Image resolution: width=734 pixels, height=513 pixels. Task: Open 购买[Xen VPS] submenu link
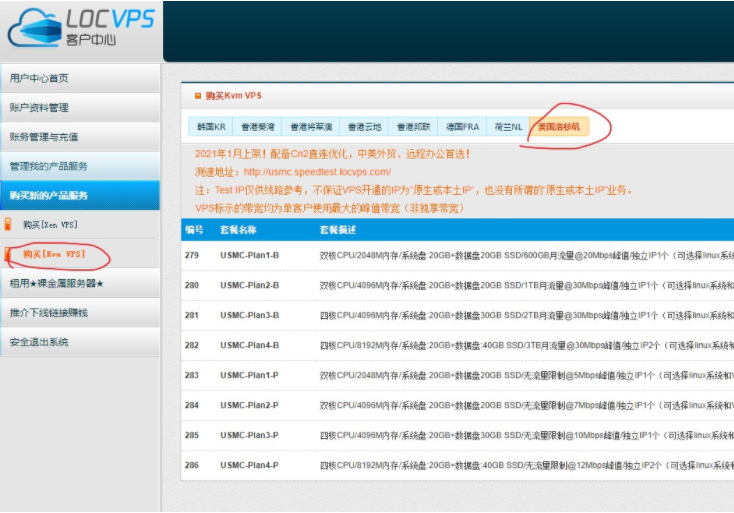(x=50, y=225)
